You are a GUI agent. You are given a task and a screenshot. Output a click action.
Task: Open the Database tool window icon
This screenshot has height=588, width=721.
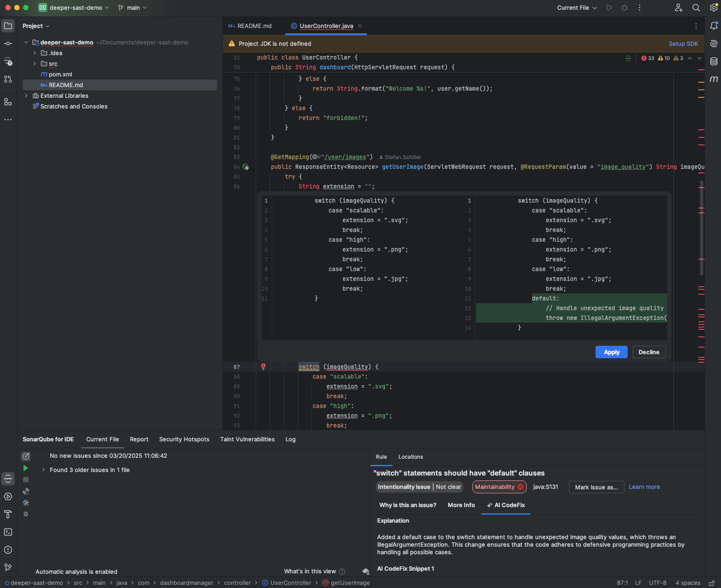point(715,61)
